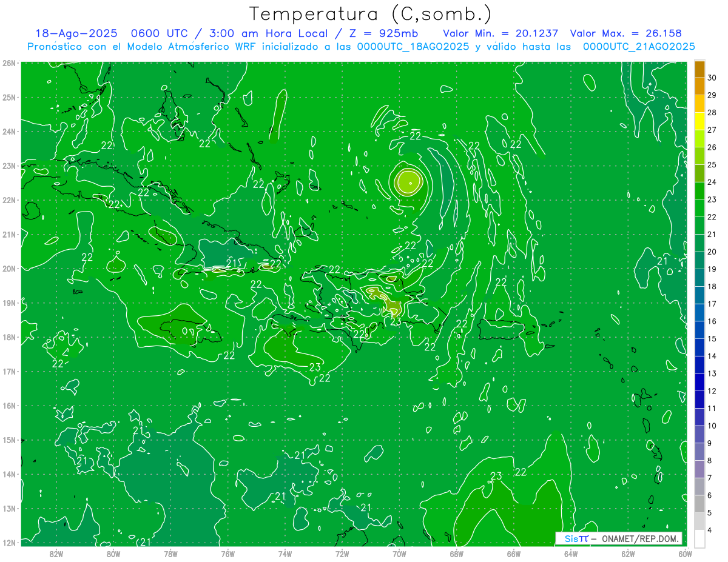Click contour label "21" at the map's bottom-left near 12N

(145, 542)
